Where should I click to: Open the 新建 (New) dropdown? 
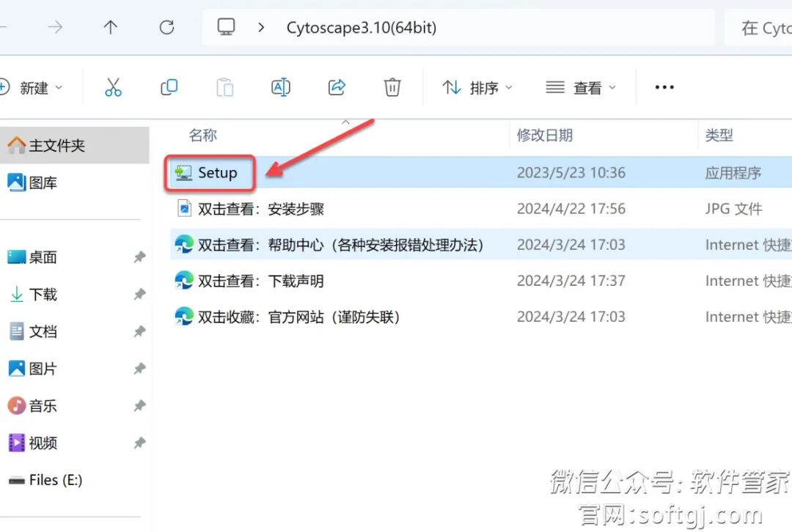tap(32, 88)
